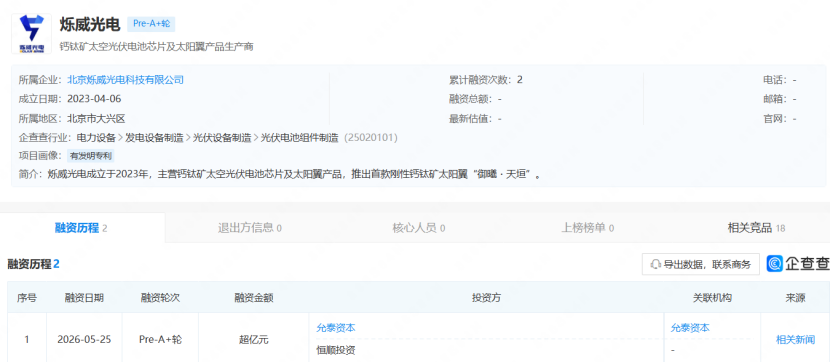Click the 企查查 logo icon
831x362 pixels.
(x=774, y=264)
